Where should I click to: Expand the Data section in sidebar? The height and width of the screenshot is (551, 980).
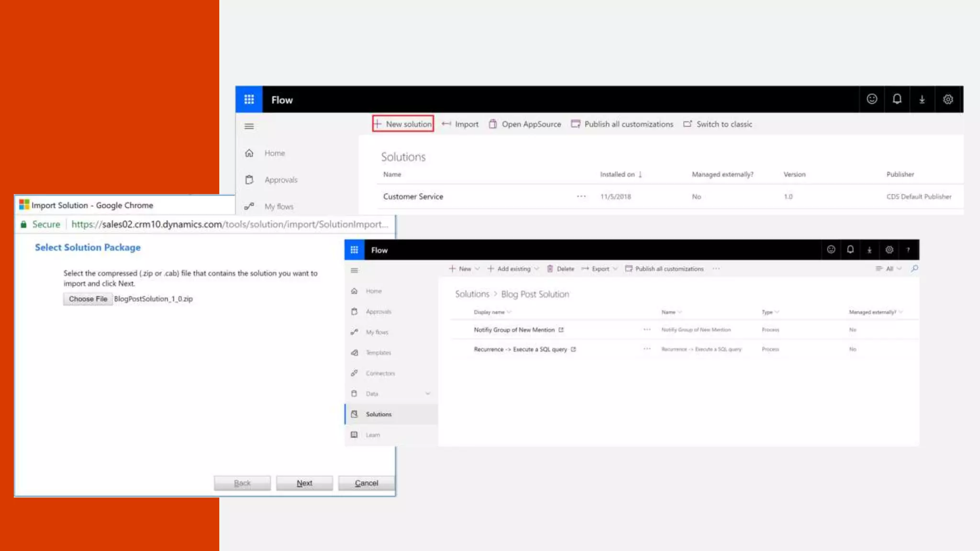coord(428,394)
